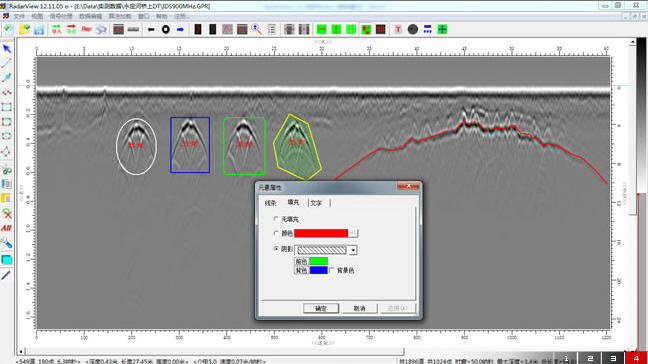
Task: Click the red 'All' delete icon in sidebar
Action: [6, 228]
